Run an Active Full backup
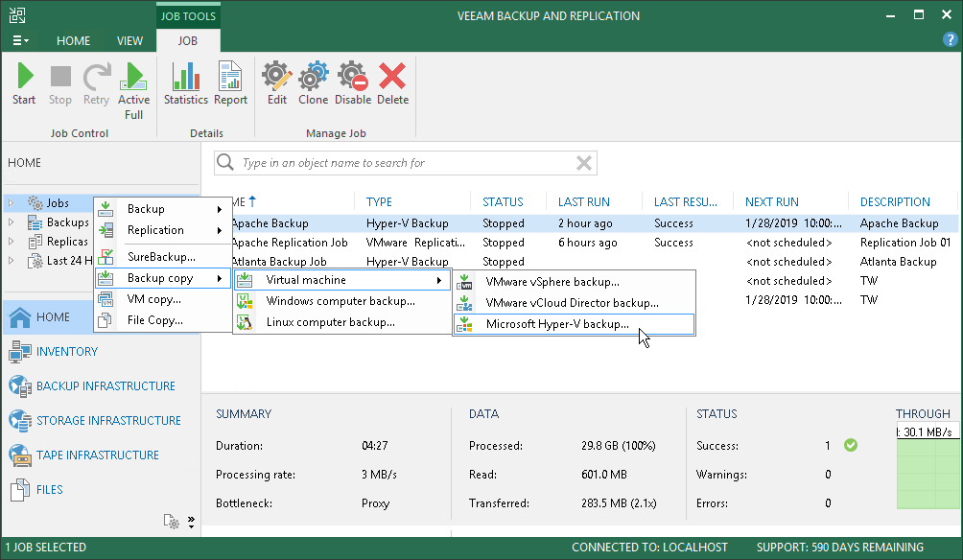 coord(133,91)
